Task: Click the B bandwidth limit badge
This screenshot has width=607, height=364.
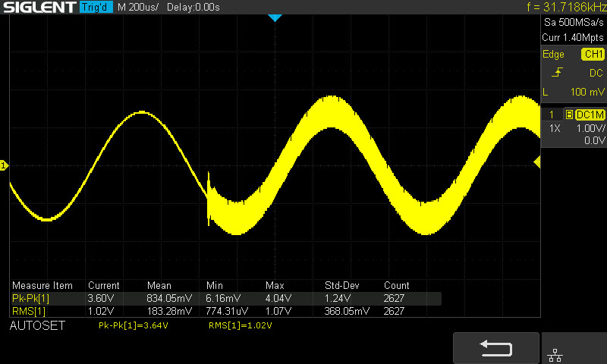Action: (569, 115)
